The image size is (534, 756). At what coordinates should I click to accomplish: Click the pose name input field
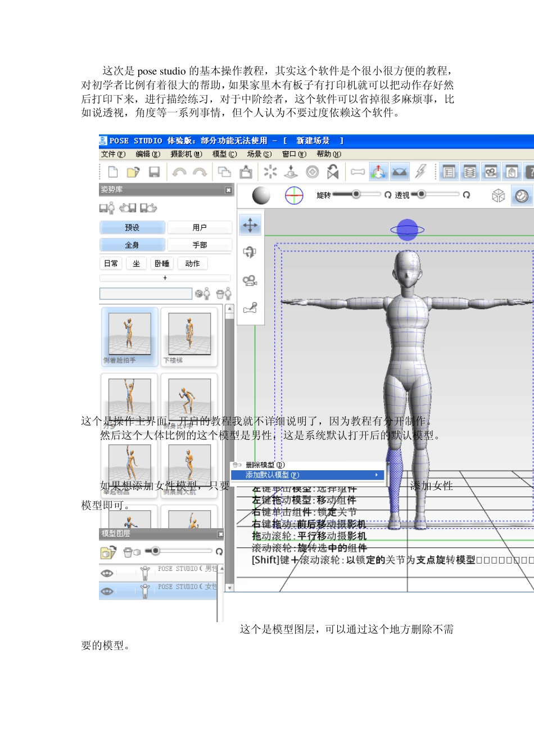click(x=146, y=294)
